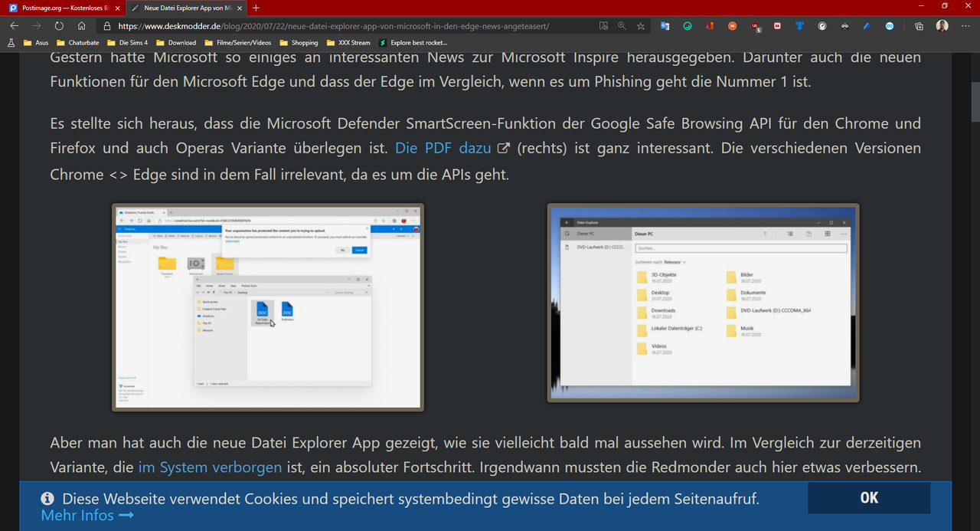Open the zoom magnifier in address bar
The height and width of the screenshot is (531, 980).
622,25
